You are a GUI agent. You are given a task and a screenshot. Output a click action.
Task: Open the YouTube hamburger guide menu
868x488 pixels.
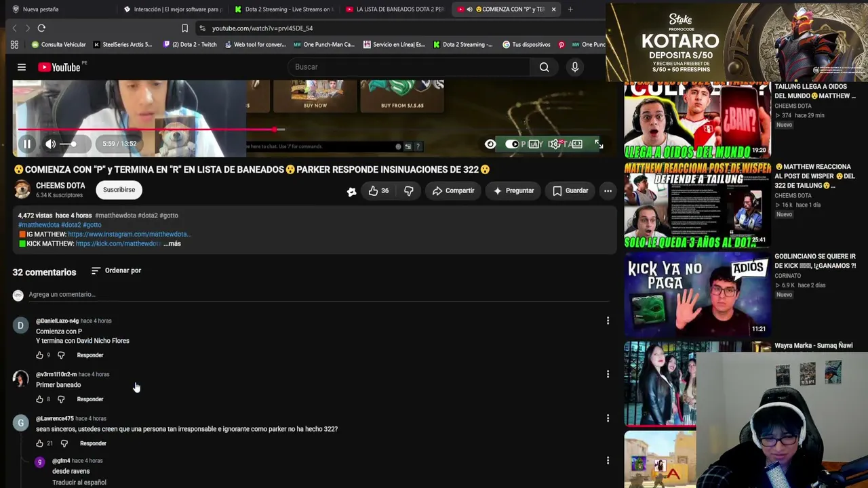22,67
